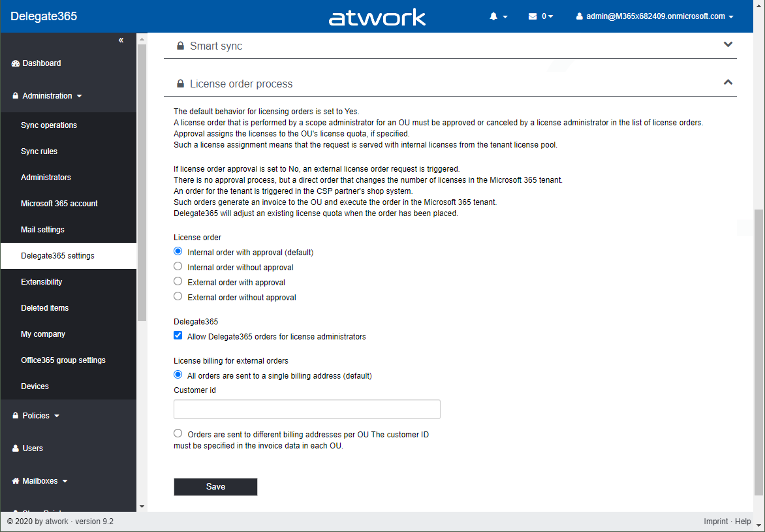Click the Smart sync lock icon
765x532 pixels.
pos(180,46)
